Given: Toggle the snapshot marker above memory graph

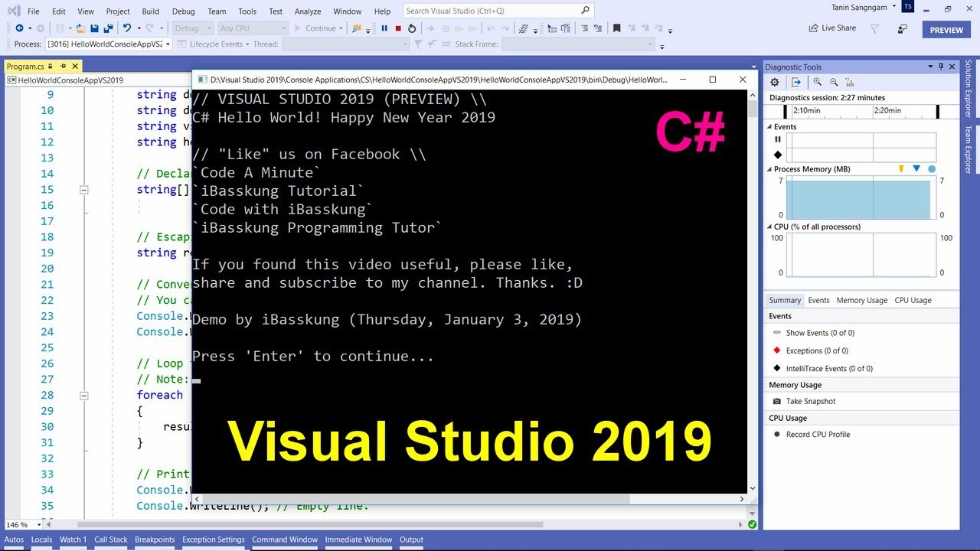Looking at the screenshot, I should pyautogui.click(x=916, y=168).
